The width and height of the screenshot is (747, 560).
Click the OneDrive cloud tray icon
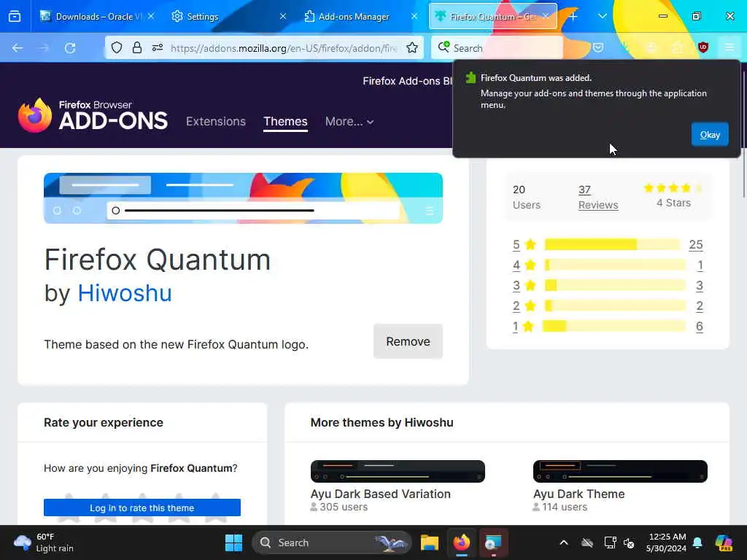click(587, 542)
